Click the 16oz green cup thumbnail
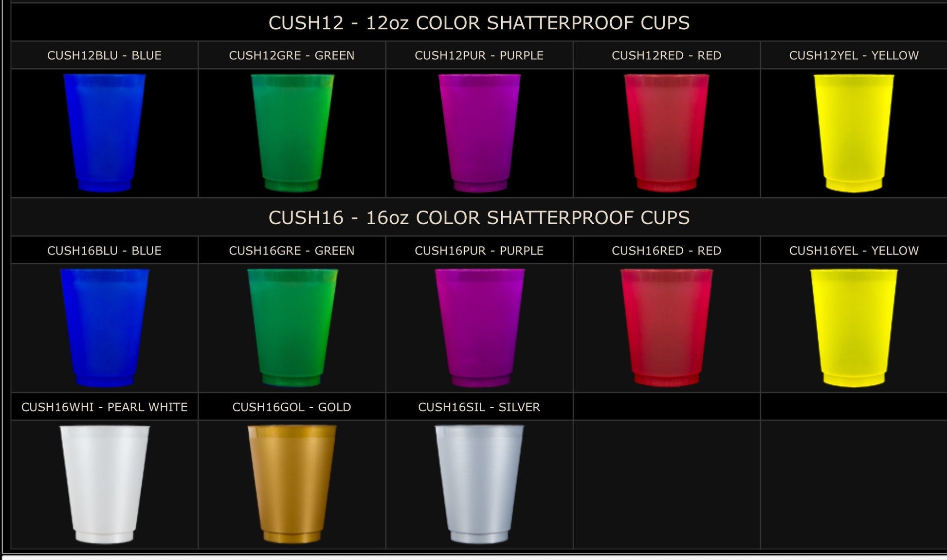The image size is (947, 560). coord(292,328)
